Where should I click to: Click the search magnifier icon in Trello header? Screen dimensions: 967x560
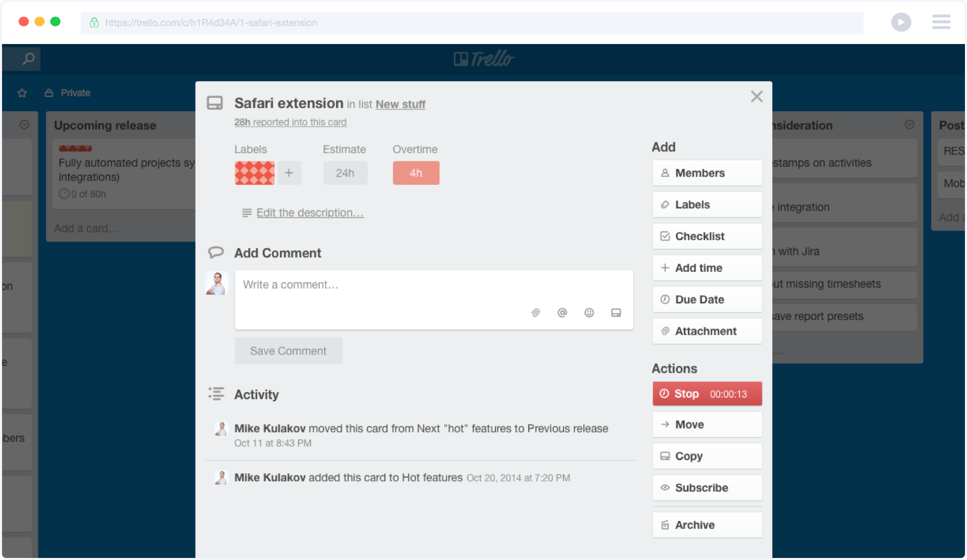click(29, 59)
